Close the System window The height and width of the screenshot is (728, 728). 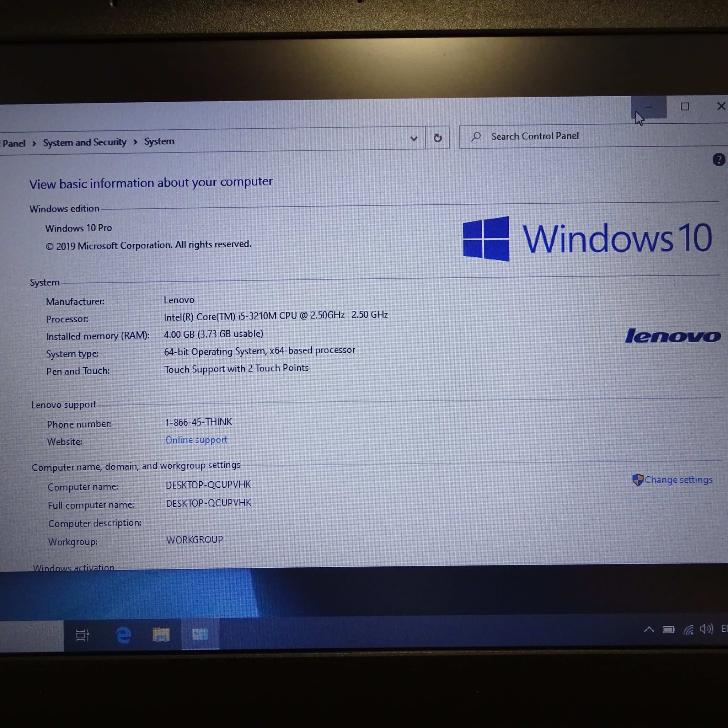pos(721,106)
